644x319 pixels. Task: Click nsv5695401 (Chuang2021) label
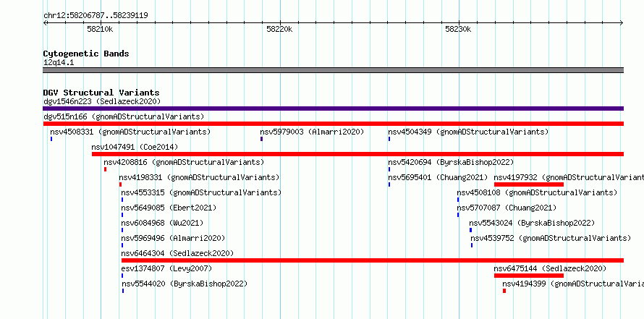click(x=438, y=177)
